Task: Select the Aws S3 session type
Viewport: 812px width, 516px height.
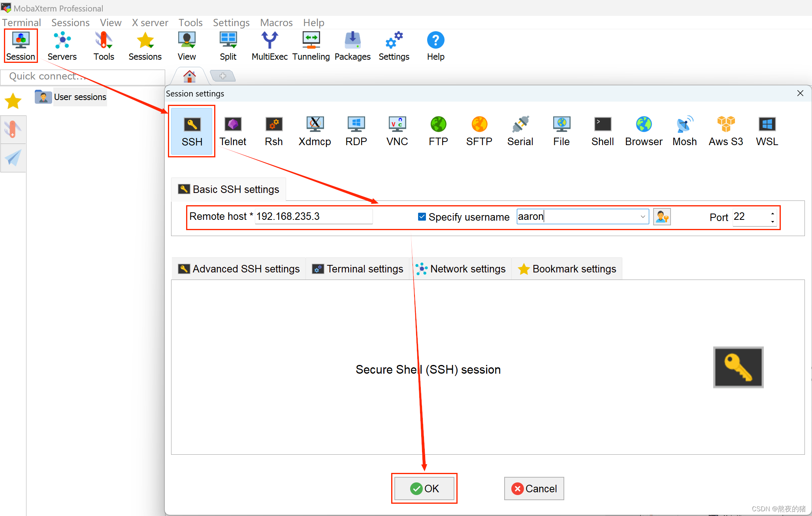Action: point(726,131)
